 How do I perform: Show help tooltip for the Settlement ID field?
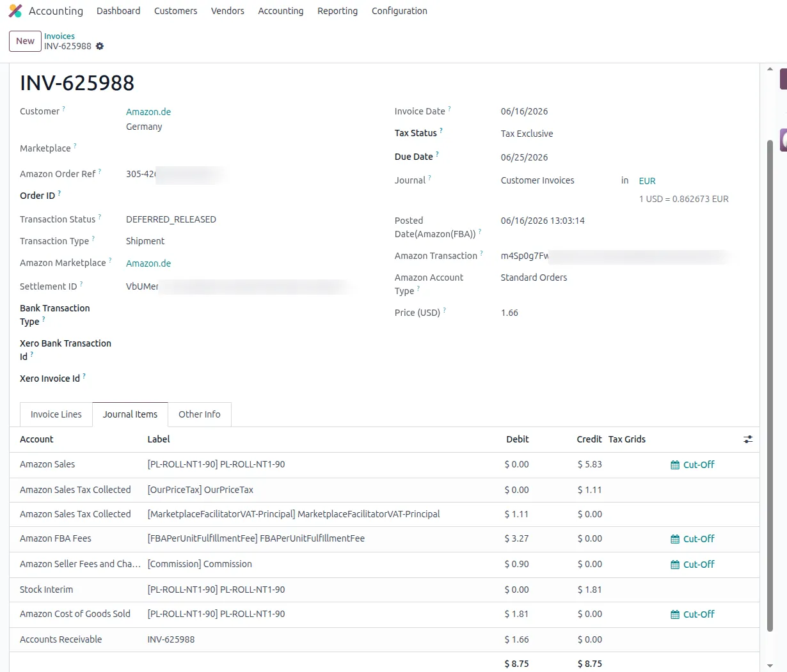point(81,284)
